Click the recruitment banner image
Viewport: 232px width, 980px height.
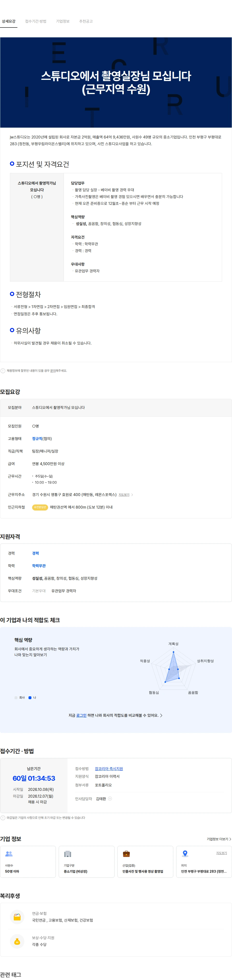click(x=116, y=82)
